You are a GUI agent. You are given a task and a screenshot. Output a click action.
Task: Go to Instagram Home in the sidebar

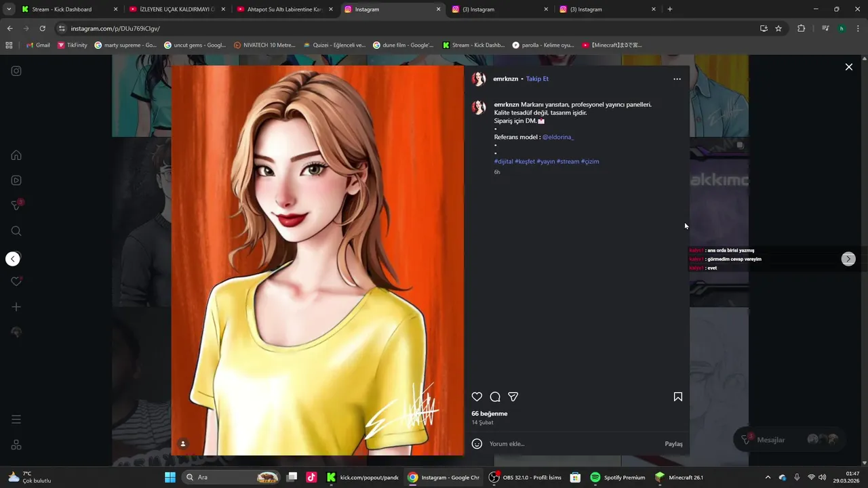[x=16, y=155]
